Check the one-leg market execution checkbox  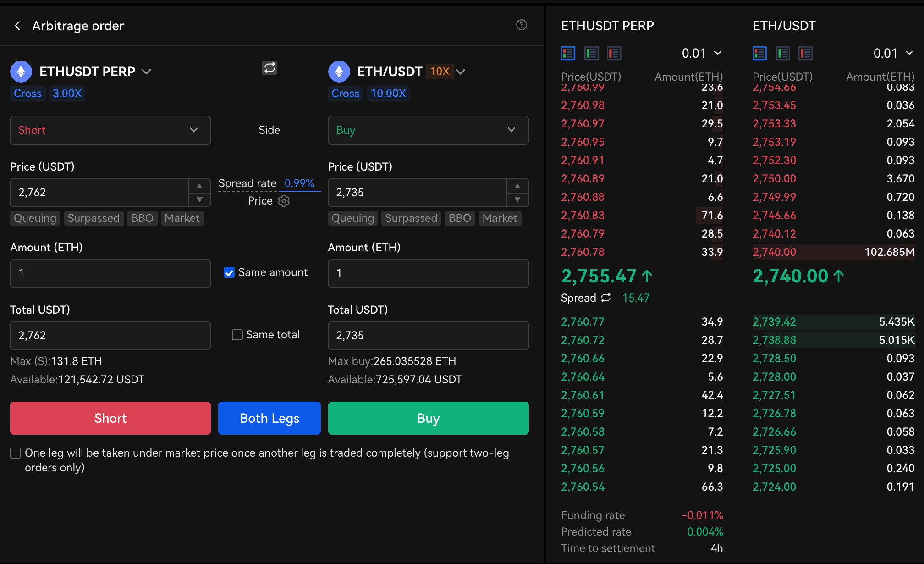15,453
